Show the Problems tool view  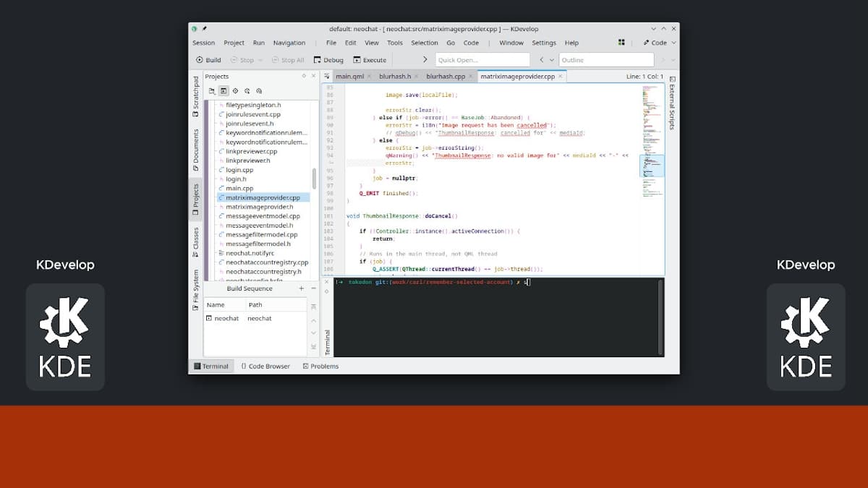[320, 366]
